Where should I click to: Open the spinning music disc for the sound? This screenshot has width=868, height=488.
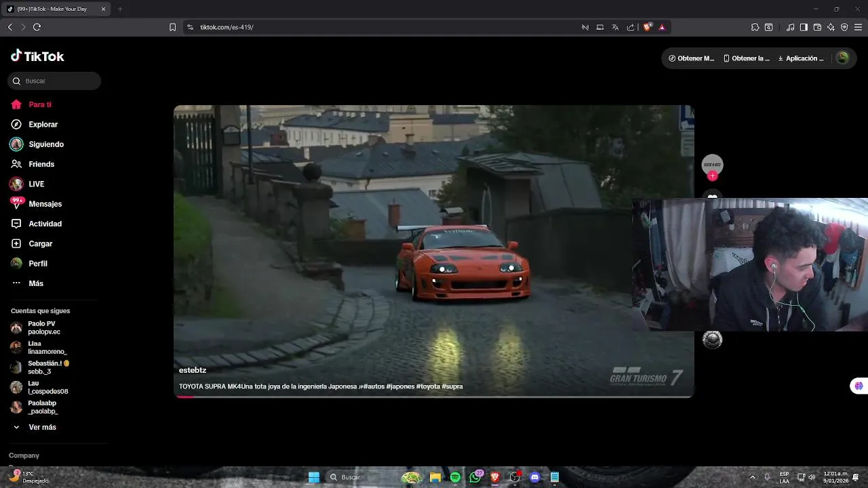click(712, 340)
